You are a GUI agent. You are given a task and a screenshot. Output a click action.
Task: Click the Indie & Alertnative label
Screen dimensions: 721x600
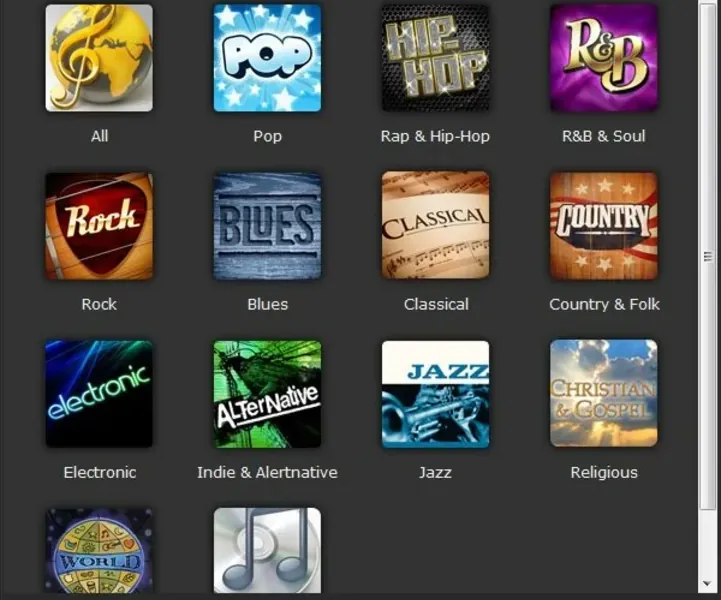tap(267, 472)
